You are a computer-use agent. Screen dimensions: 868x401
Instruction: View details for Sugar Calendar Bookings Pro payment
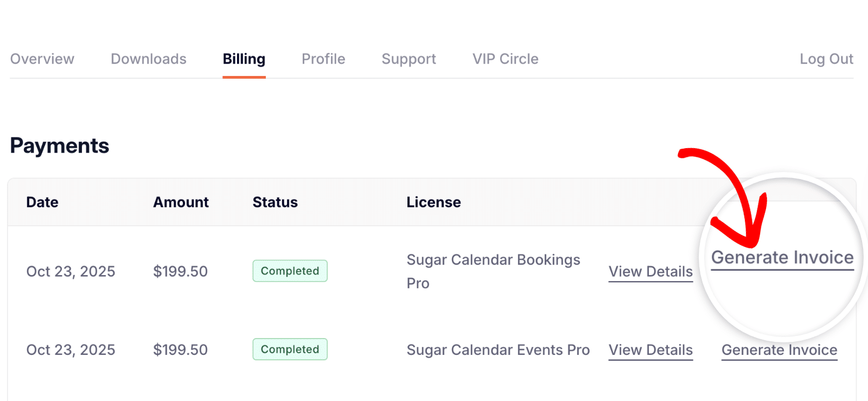pyautogui.click(x=650, y=272)
